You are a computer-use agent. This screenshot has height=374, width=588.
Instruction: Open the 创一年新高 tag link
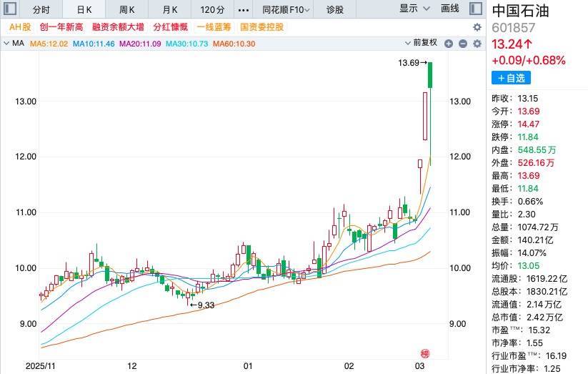pos(62,27)
